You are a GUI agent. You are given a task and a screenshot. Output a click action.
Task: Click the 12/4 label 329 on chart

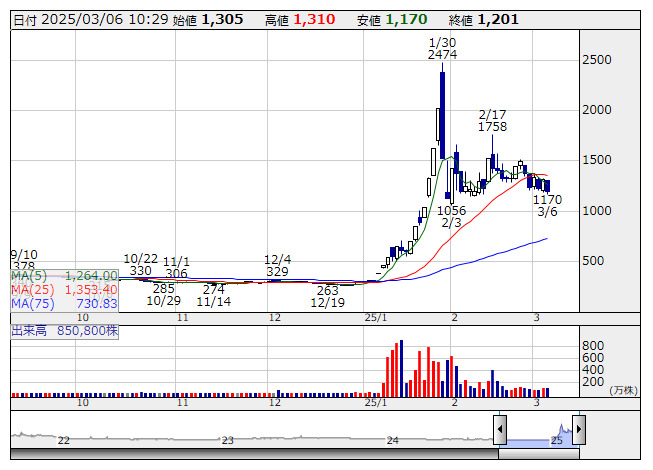[x=277, y=271]
